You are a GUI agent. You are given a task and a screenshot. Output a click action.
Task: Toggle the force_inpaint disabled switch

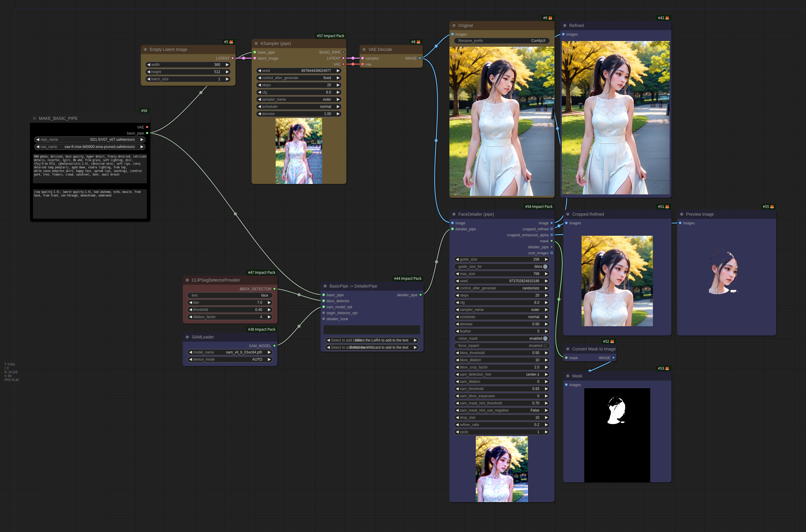point(545,345)
